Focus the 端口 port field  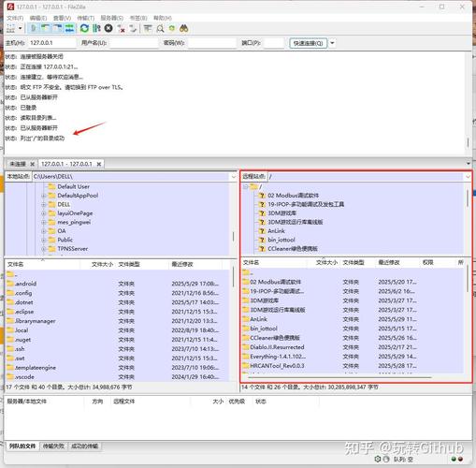coord(274,43)
